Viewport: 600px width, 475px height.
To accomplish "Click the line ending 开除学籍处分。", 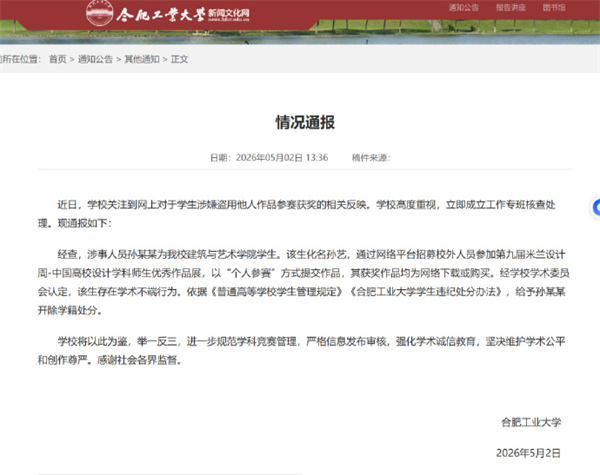I will coord(70,310).
